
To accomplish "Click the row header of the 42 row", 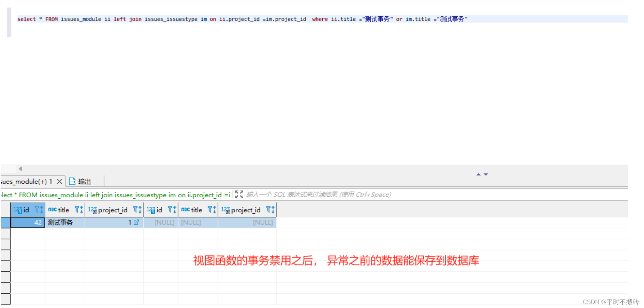I will [6, 223].
